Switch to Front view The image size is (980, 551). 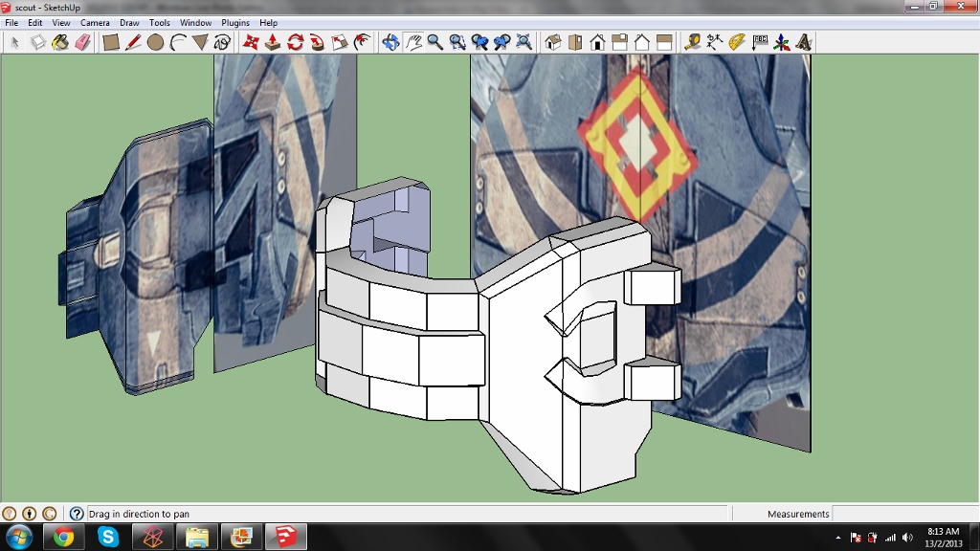[x=597, y=42]
